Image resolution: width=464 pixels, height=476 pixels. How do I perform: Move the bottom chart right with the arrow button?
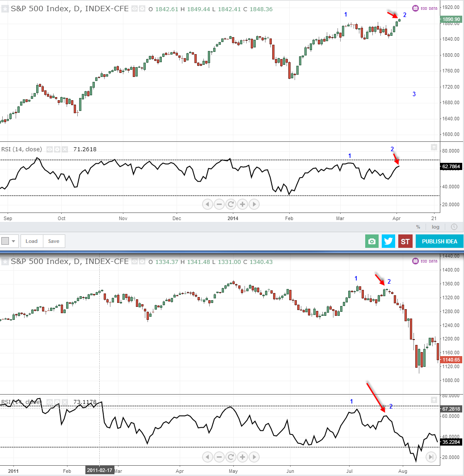254,457
